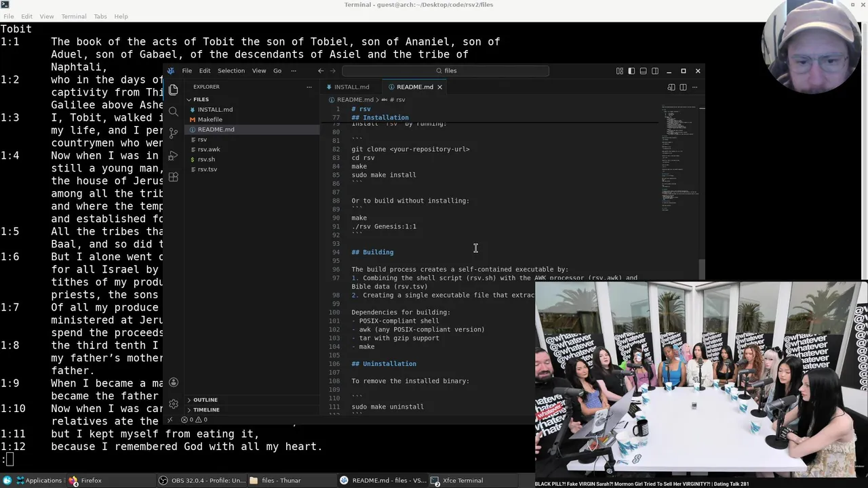Launch Firefox from the taskbar

point(85,481)
